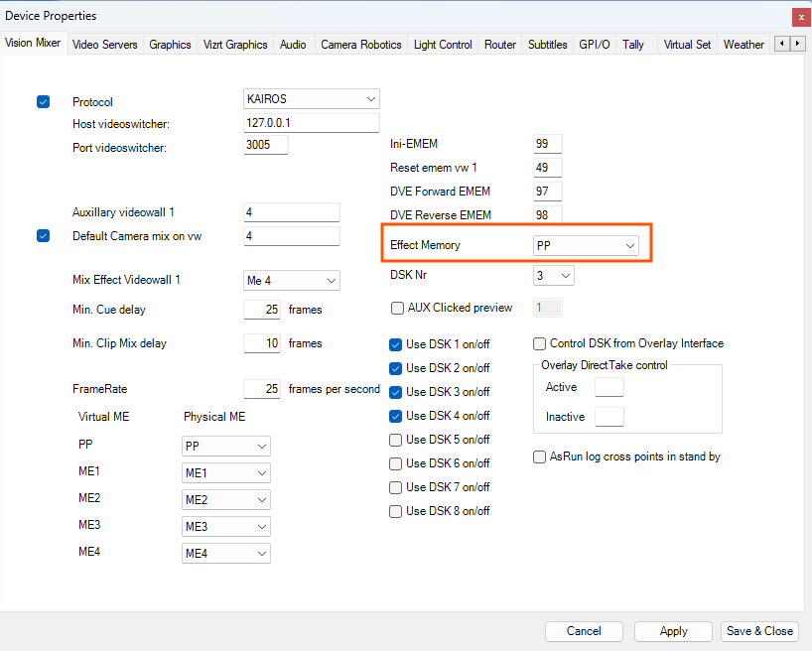Screen dimensions: 812x651
Task: Enable Control DSK from Overlay Interface
Action: coord(540,343)
